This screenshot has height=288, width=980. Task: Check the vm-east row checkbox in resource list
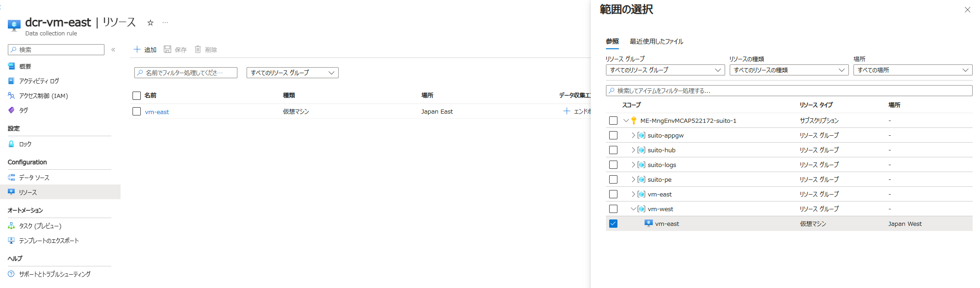click(x=137, y=111)
